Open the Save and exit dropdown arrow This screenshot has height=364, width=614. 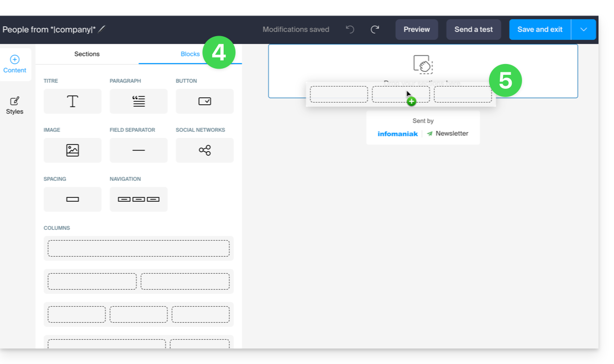coord(584,29)
